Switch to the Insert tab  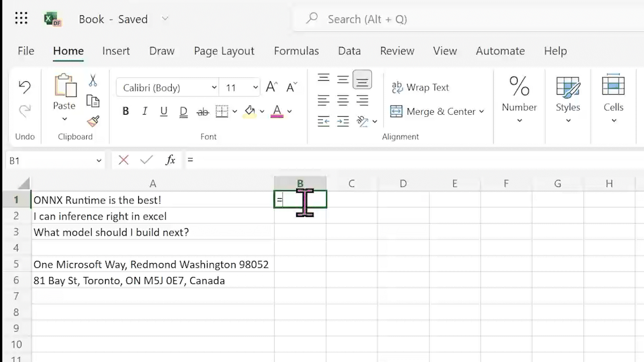[116, 51]
